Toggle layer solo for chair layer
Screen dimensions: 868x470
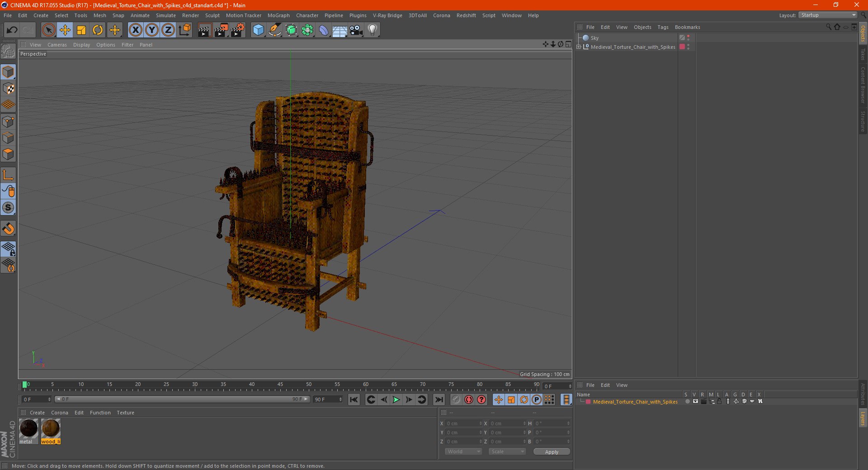point(687,401)
